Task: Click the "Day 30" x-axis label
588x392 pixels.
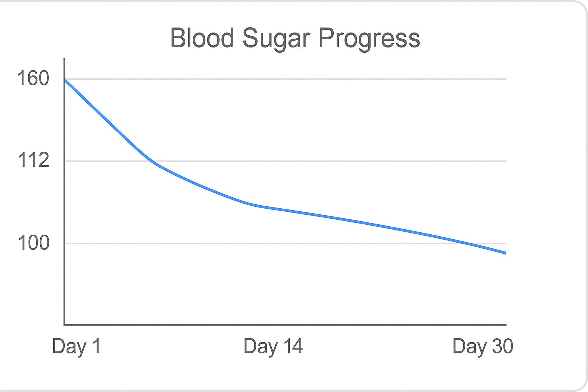Action: tap(482, 346)
